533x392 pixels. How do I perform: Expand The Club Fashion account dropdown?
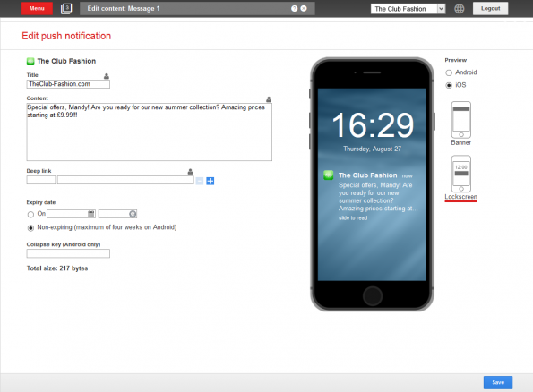click(408, 9)
